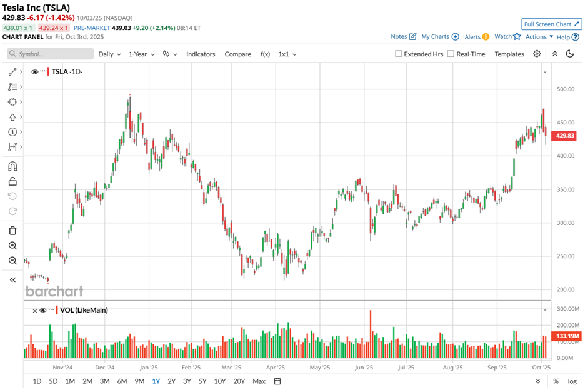Image resolution: width=585 pixels, height=392 pixels.
Task: Toggle the lock drawings padlock
Action: [12, 181]
